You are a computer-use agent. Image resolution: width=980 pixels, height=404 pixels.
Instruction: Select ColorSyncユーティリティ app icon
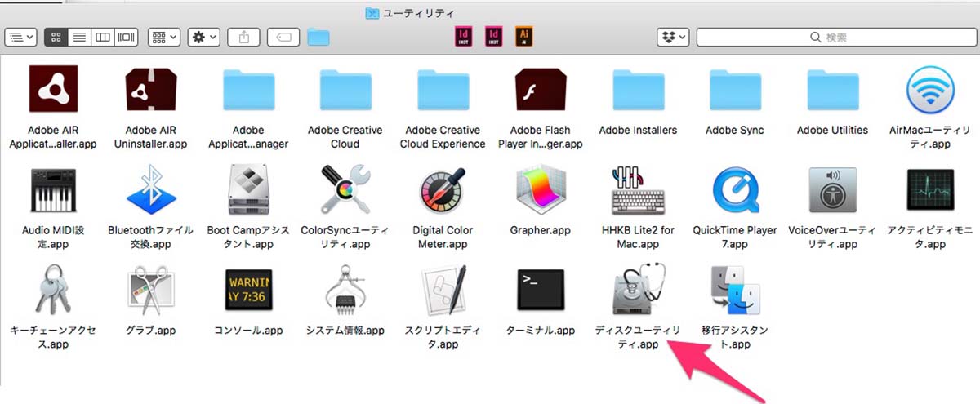345,191
